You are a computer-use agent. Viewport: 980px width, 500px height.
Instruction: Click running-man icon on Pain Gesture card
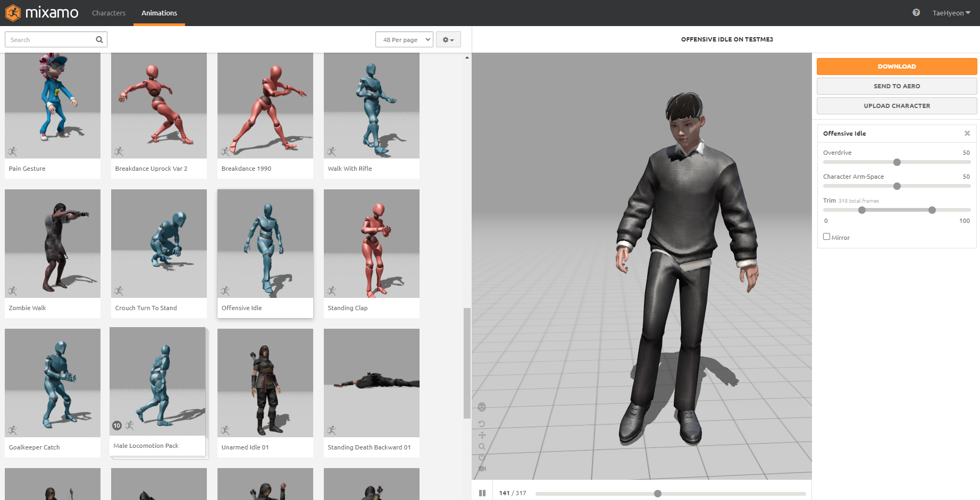pyautogui.click(x=13, y=152)
